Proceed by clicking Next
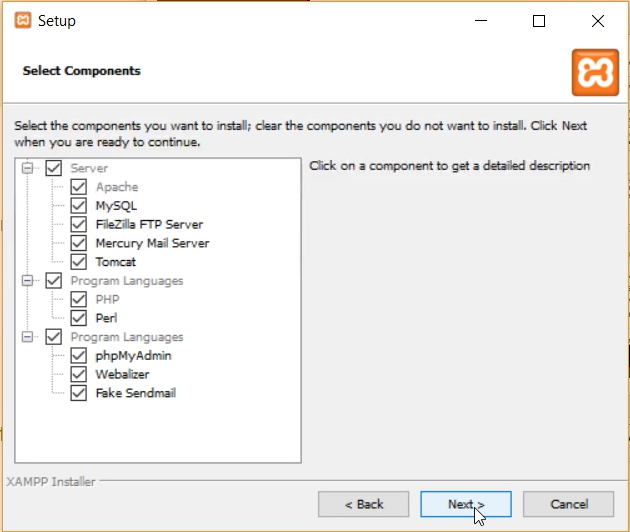 pyautogui.click(x=466, y=504)
